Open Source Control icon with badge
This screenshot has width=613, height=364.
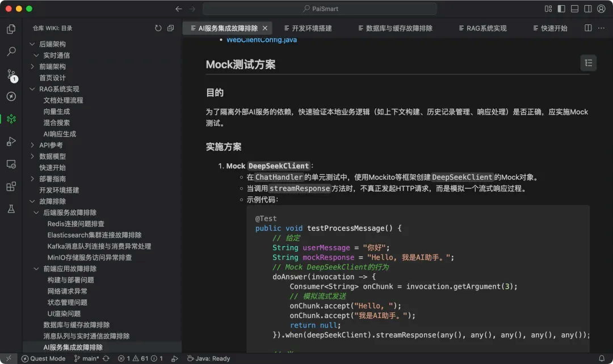tap(11, 75)
